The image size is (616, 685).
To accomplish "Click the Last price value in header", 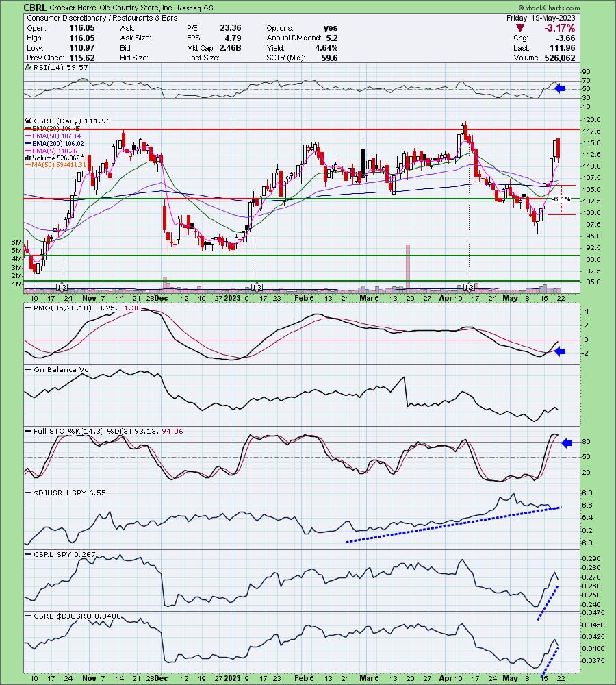I will (563, 48).
